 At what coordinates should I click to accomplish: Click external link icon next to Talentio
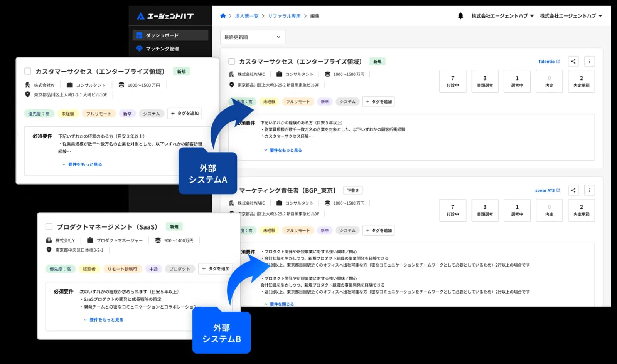point(558,61)
